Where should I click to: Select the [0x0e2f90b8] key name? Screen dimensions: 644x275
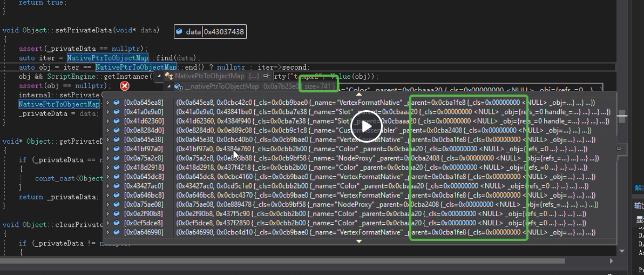point(144,213)
